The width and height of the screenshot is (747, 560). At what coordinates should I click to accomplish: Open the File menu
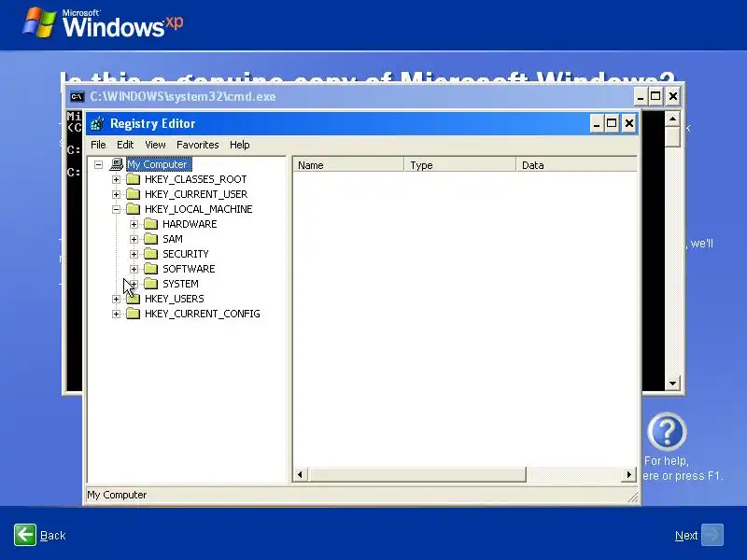click(98, 145)
